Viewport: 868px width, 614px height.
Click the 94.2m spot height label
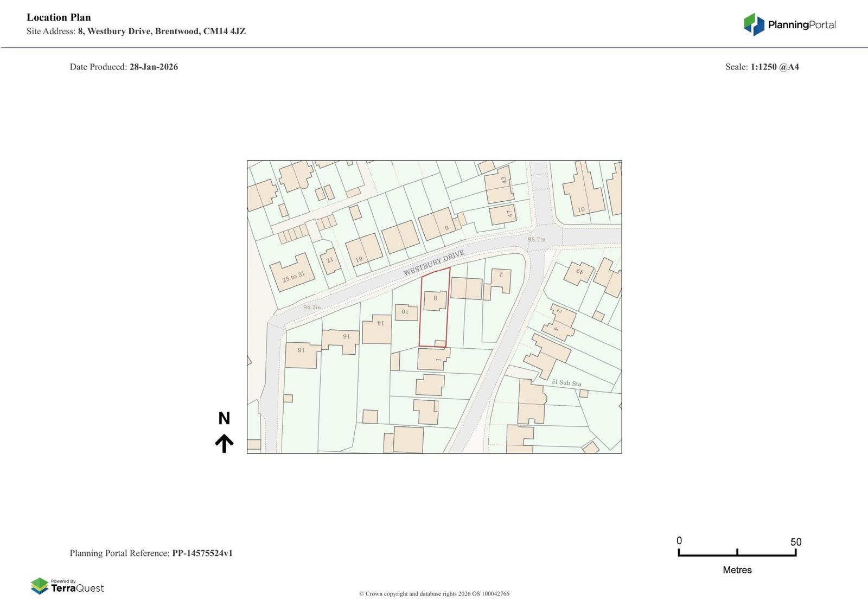(312, 307)
